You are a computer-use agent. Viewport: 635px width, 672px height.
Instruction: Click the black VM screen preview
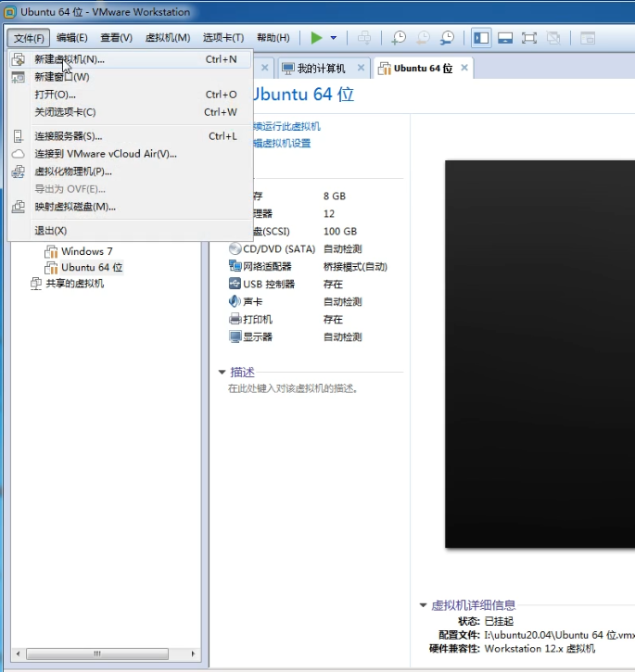tap(540, 354)
